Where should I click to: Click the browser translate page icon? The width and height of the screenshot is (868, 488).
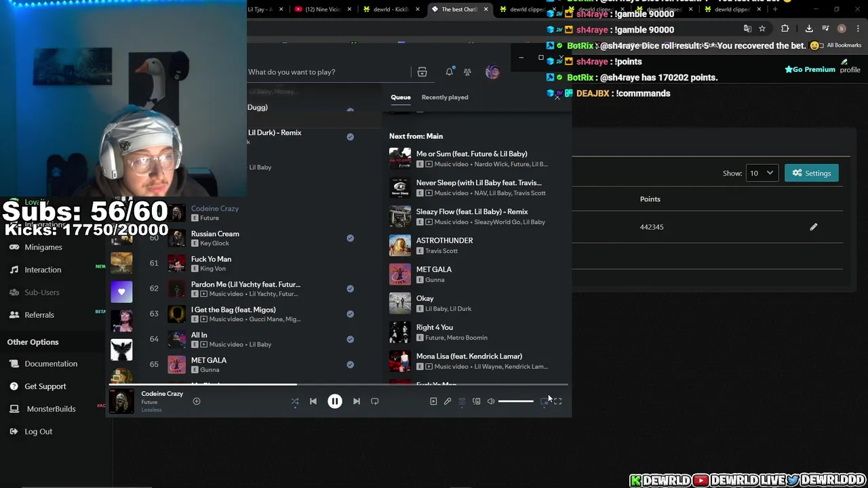747,28
